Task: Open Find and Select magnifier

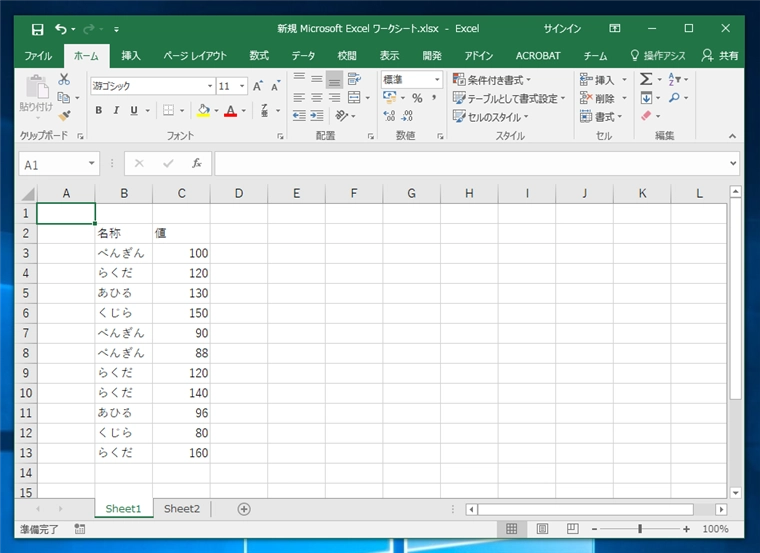Action: (674, 97)
